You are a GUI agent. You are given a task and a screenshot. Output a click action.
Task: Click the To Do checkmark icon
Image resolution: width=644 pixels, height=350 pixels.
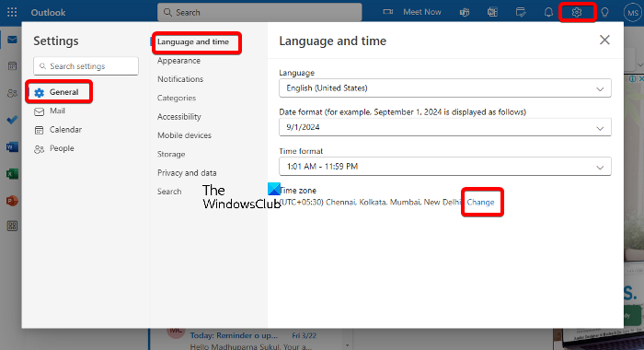click(12, 120)
